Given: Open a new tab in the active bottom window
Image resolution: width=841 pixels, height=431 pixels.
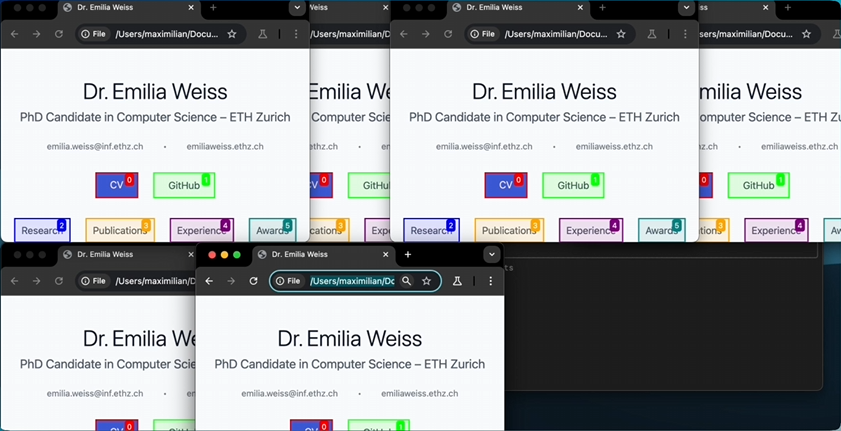Looking at the screenshot, I should [x=407, y=255].
